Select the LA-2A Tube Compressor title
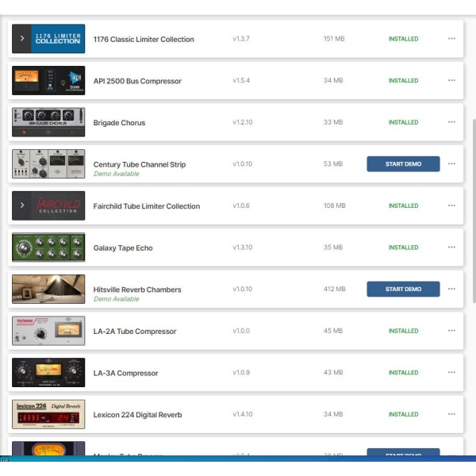Viewport: 476px width, 476px height. [x=135, y=331]
